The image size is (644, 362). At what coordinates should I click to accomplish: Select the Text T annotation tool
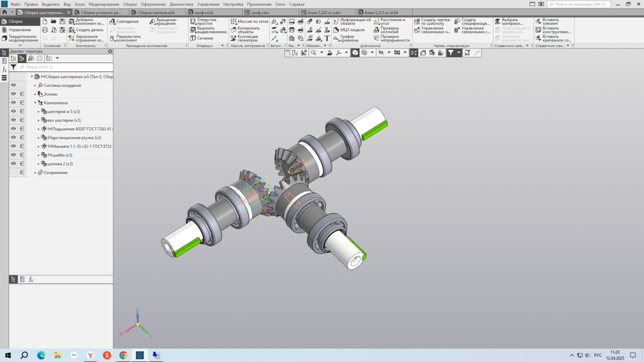[x=327, y=38]
